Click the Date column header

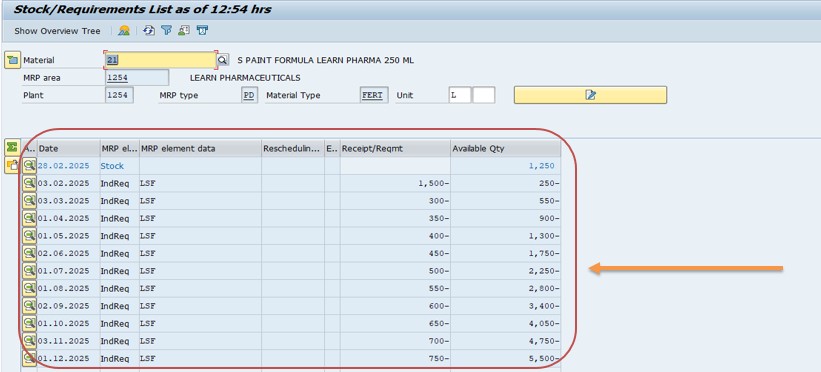click(x=68, y=148)
